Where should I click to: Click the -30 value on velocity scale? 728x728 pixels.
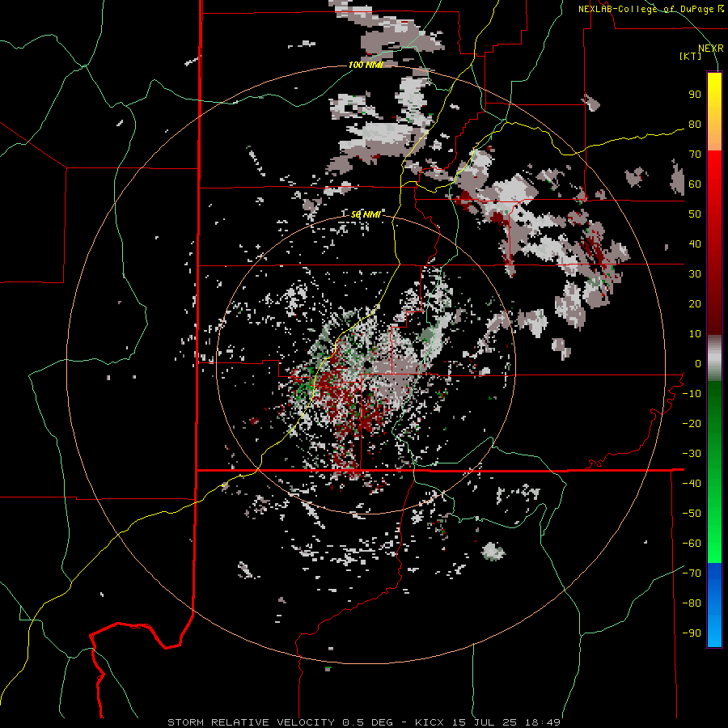(x=692, y=454)
